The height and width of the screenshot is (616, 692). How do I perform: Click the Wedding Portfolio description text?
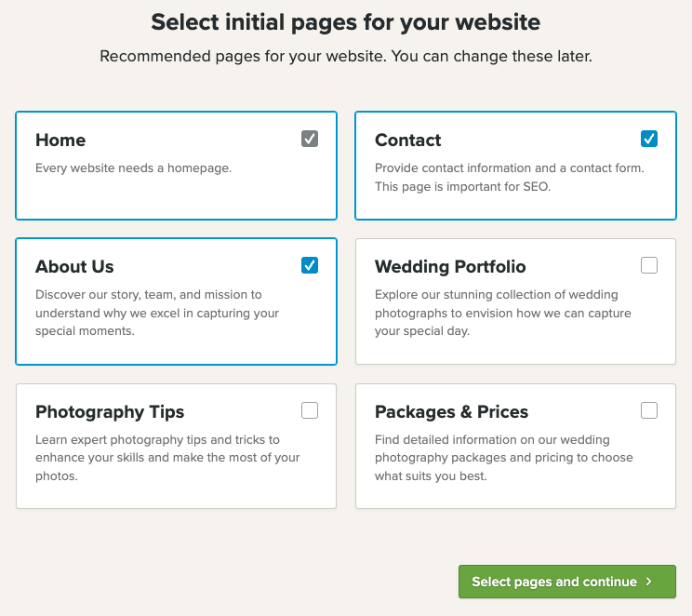pyautogui.click(x=502, y=313)
